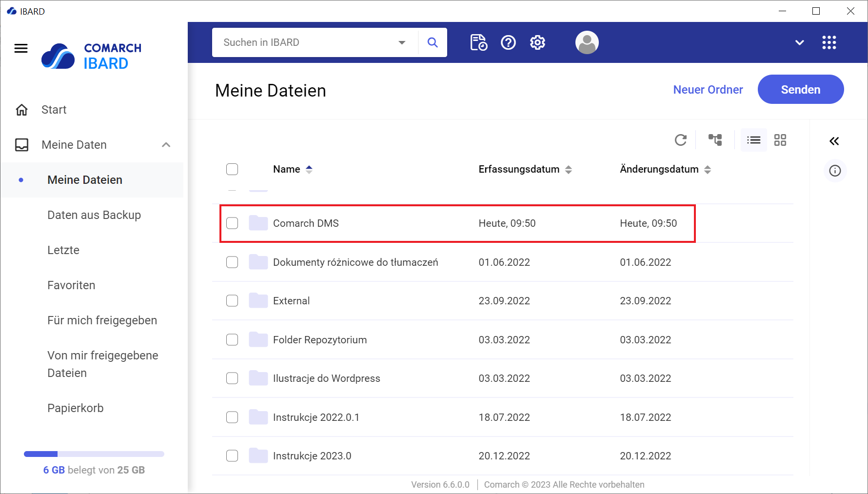Check the Folder Repozytorium row checkbox

232,339
